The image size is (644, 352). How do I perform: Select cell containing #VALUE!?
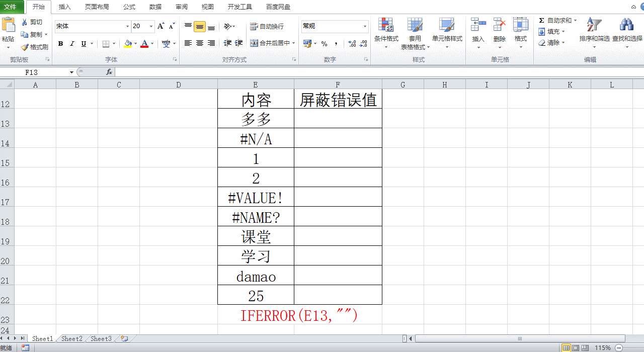[256, 197]
